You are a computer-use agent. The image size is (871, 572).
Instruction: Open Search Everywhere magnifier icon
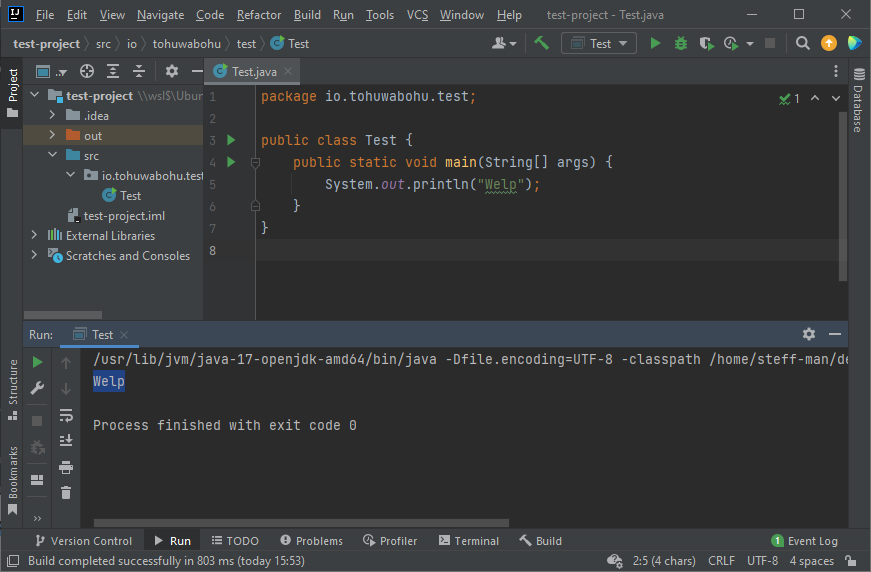pyautogui.click(x=802, y=43)
